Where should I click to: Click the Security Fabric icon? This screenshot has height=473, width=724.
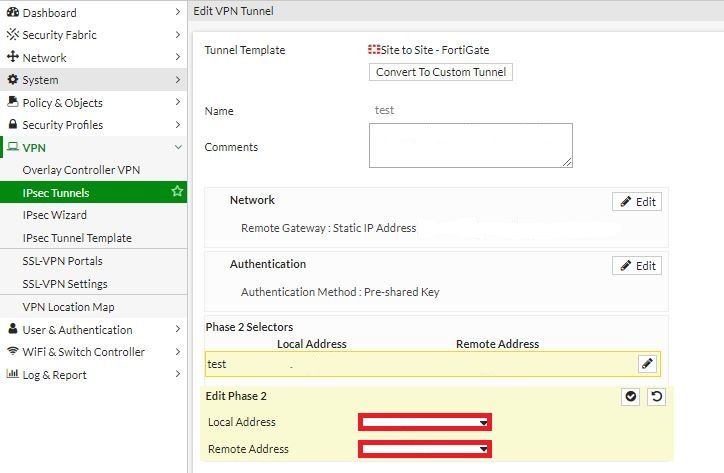click(x=13, y=35)
